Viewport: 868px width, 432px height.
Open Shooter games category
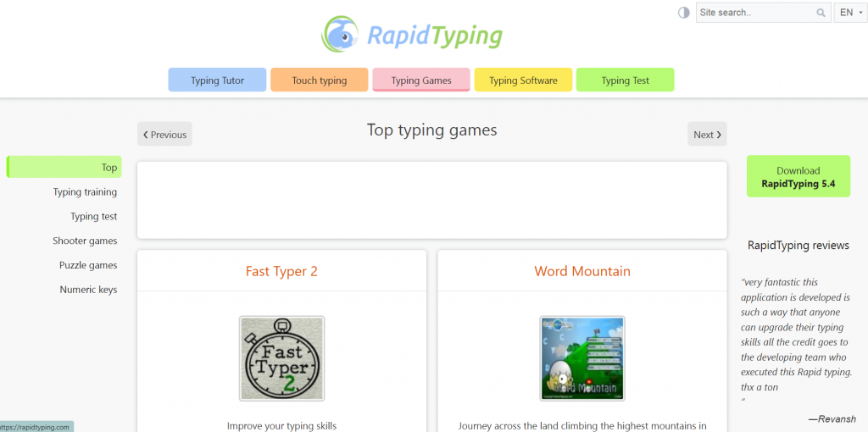pyautogui.click(x=86, y=241)
